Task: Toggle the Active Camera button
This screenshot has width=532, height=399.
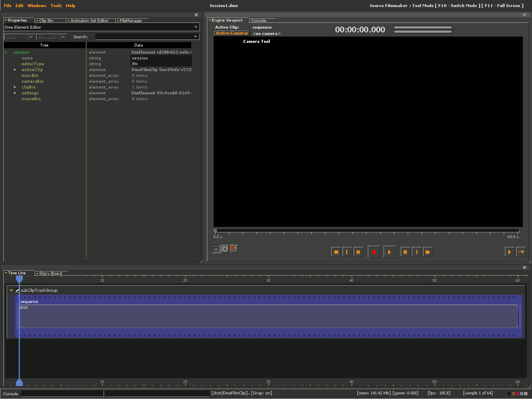Action: [x=232, y=33]
